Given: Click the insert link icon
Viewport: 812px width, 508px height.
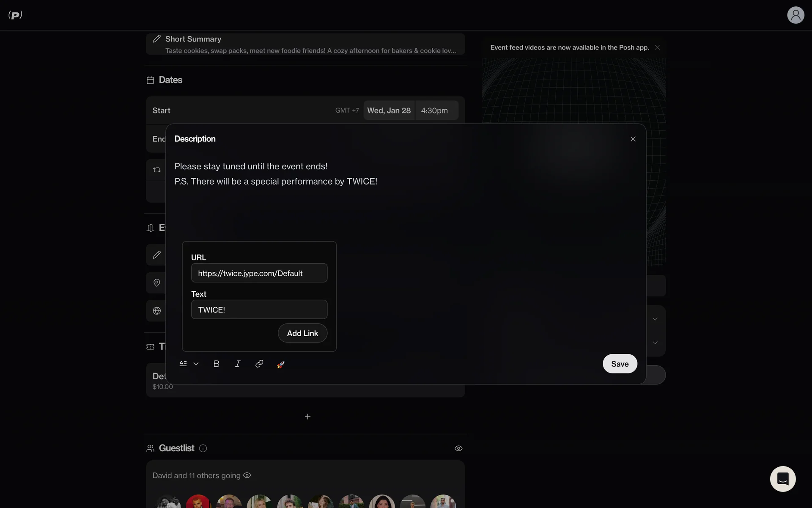Looking at the screenshot, I should [259, 364].
